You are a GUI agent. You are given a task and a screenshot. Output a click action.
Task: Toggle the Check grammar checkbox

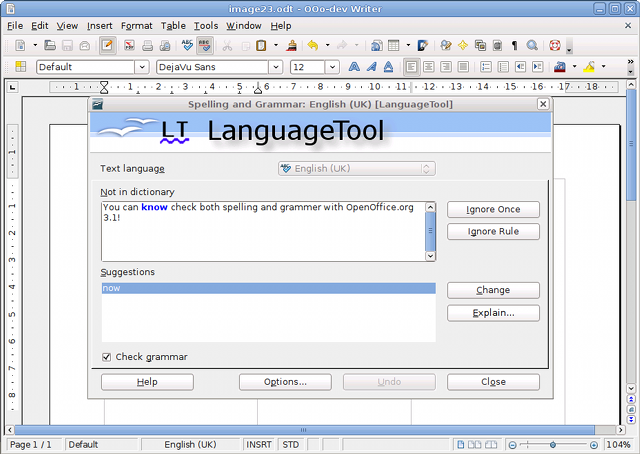pyautogui.click(x=107, y=357)
